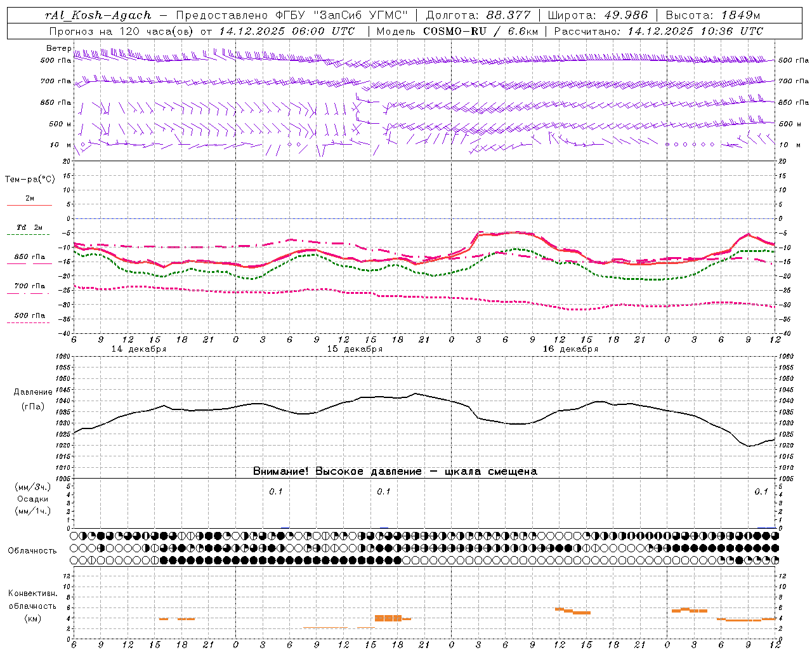Image resolution: width=812 pixels, height=650 pixels.
Task: Click the Высота: 1849м value
Action: [x=713, y=15]
